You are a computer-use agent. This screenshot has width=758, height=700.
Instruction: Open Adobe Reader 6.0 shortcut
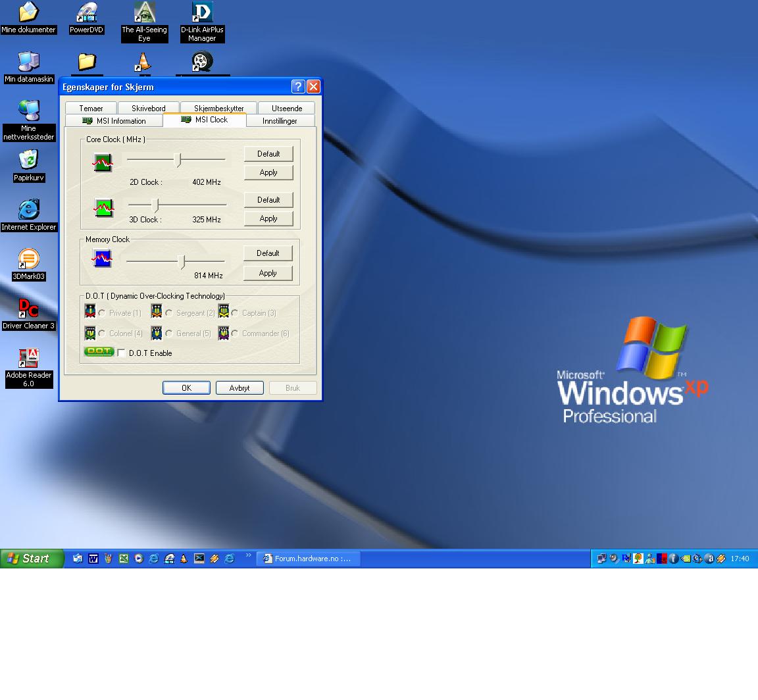point(28,368)
